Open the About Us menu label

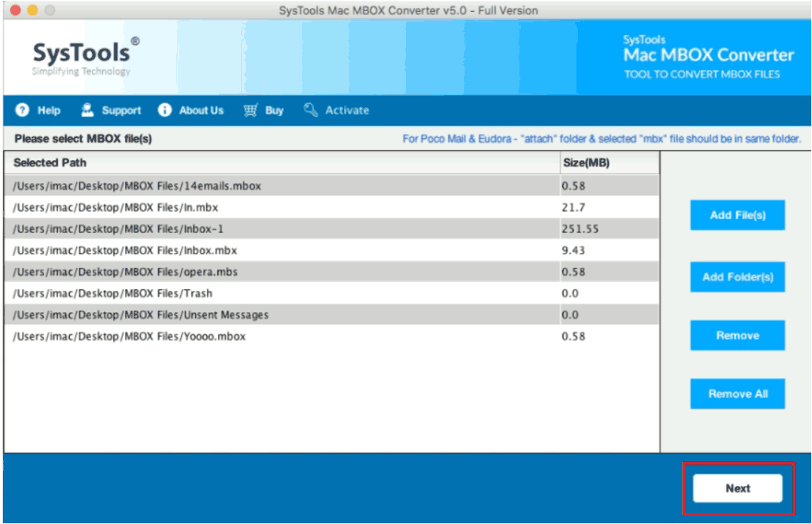(201, 110)
